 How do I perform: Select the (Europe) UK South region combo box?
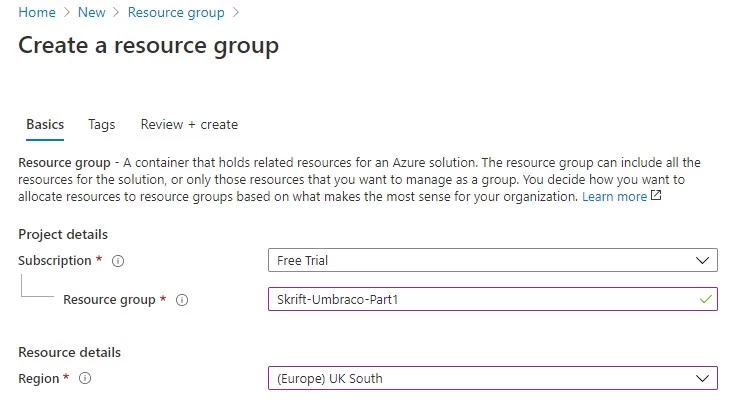493,378
